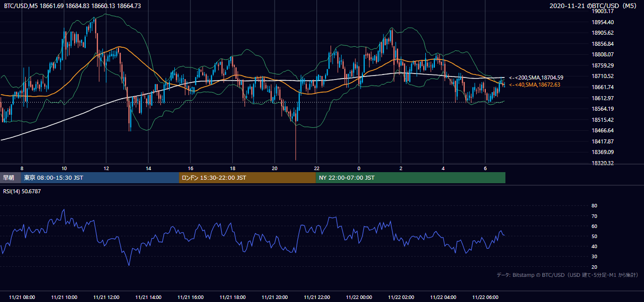The height and width of the screenshot is (302, 644).
Task: Click hour tick 10 under price chart
Action: (x=64, y=168)
